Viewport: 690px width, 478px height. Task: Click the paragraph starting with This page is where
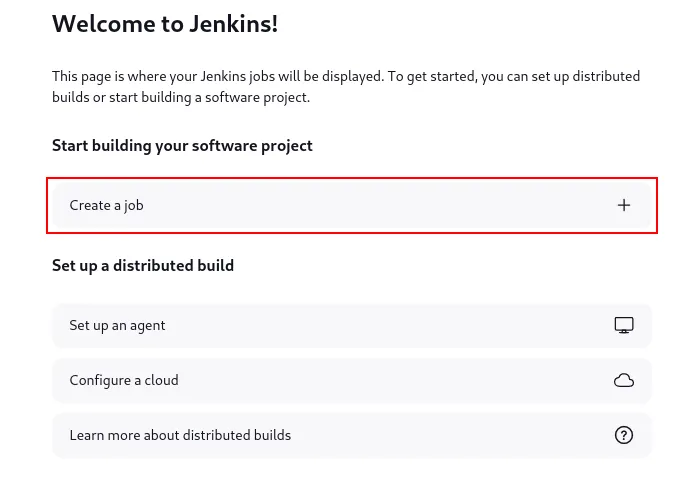tap(346, 87)
